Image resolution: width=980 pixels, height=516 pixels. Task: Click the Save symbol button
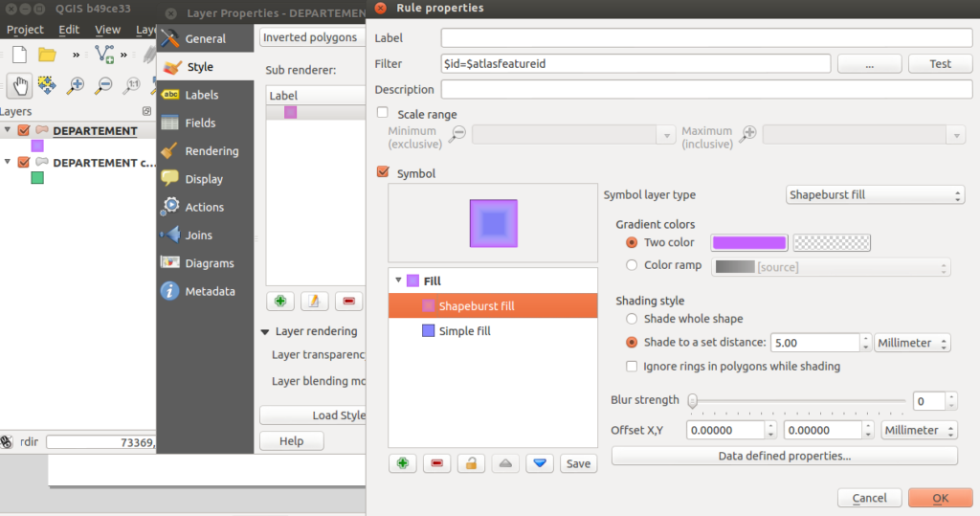[578, 463]
